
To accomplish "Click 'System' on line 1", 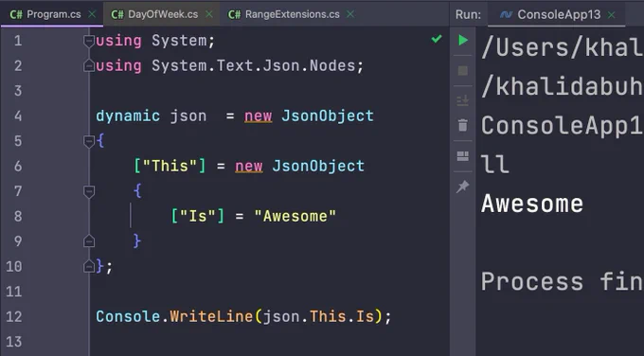I will point(180,41).
